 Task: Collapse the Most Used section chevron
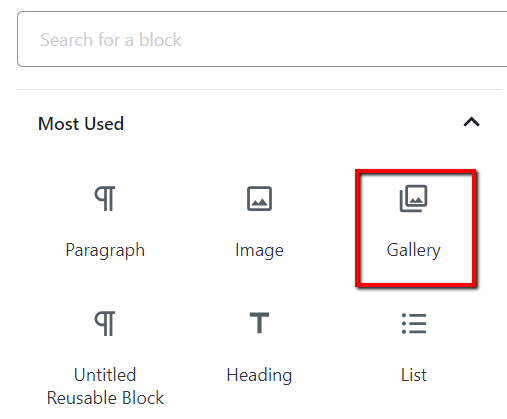pyautogui.click(x=472, y=122)
